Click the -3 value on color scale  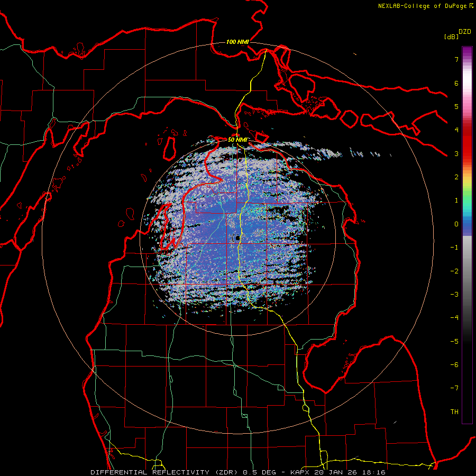tap(454, 295)
